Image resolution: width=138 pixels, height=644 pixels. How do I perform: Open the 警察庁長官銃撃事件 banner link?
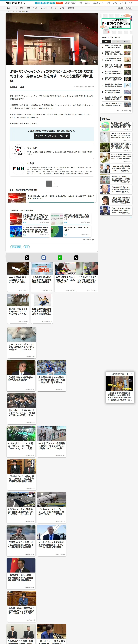[x=45, y=3]
